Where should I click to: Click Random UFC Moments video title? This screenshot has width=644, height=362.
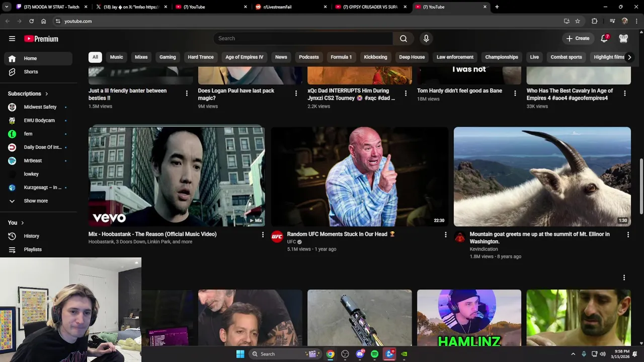point(341,234)
